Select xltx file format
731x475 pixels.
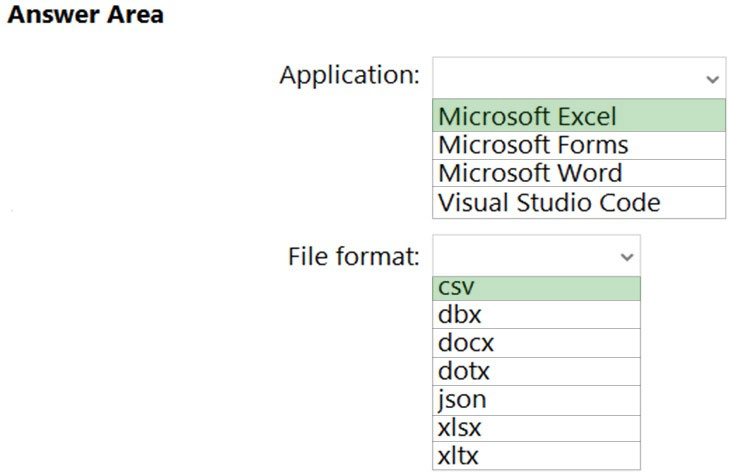pos(537,455)
